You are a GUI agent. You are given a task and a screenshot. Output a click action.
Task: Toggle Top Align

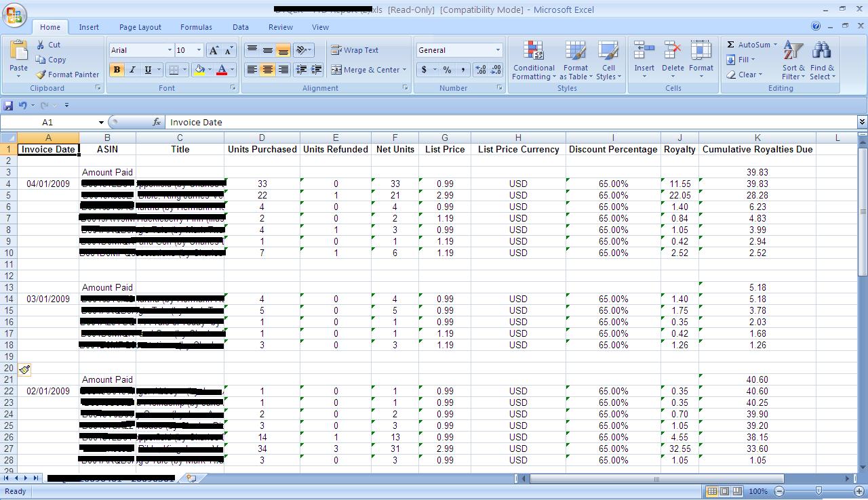pos(252,50)
